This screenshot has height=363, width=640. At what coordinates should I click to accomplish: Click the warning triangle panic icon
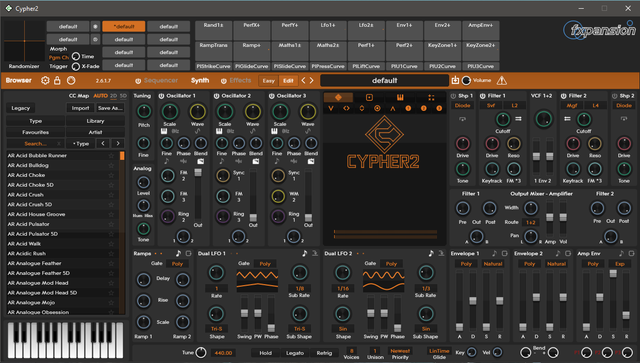pos(502,80)
